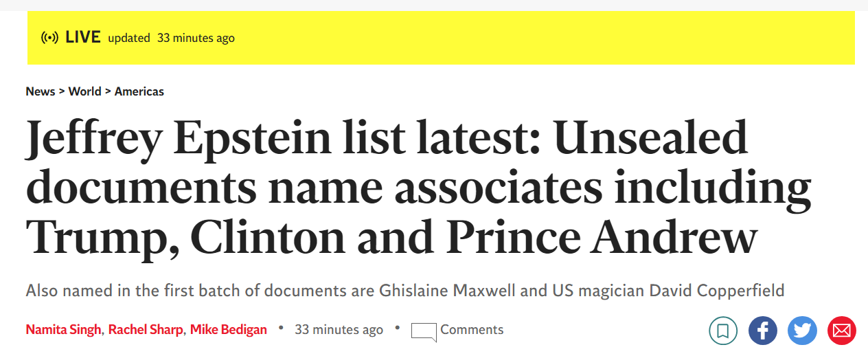Open comments via the speech bubble icon
The height and width of the screenshot is (356, 868).
(424, 332)
